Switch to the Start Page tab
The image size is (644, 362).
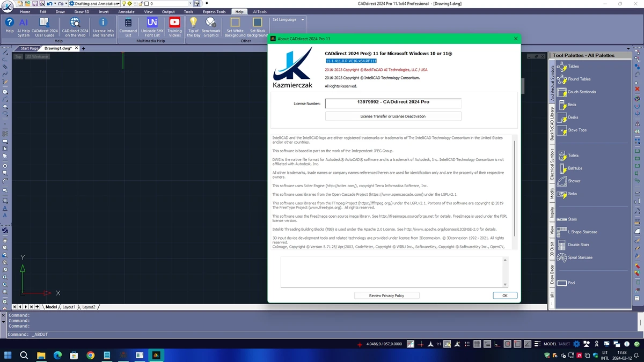click(x=30, y=48)
